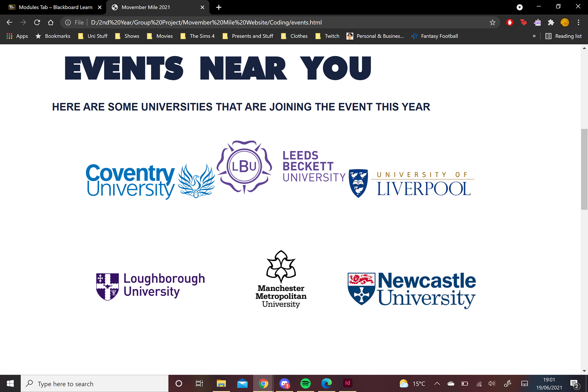Open Discord from the taskbar
This screenshot has height=392, width=588.
(285, 383)
